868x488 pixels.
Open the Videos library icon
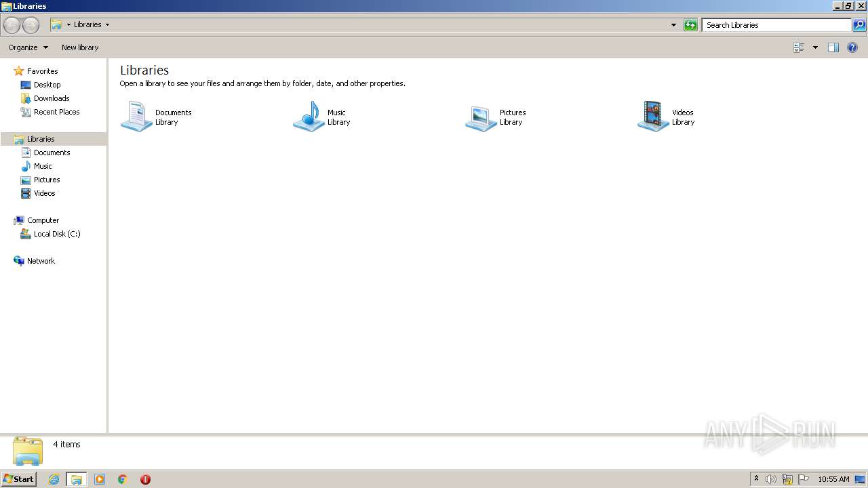653,117
